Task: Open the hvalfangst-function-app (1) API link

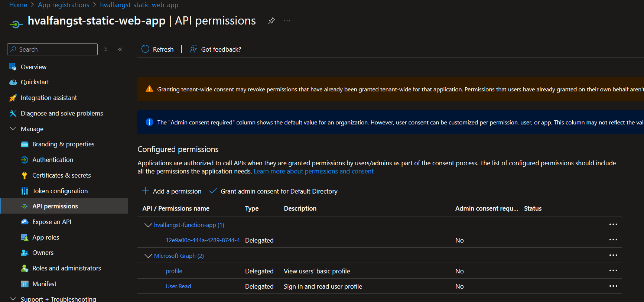Action: 189,225
